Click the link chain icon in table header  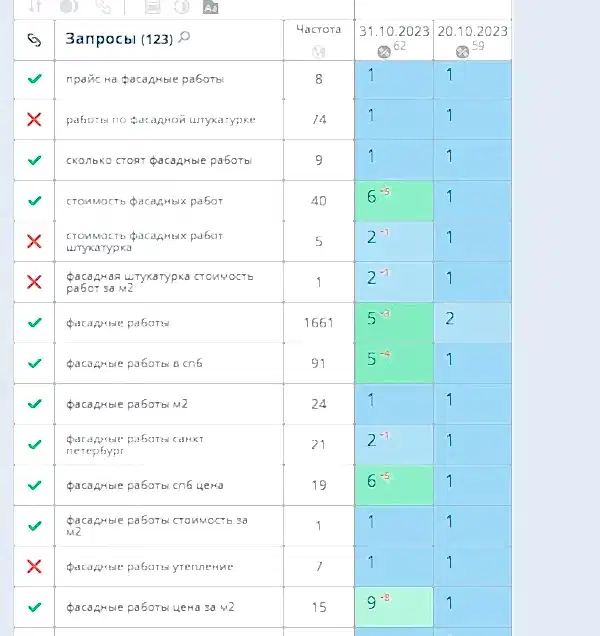pos(34,40)
